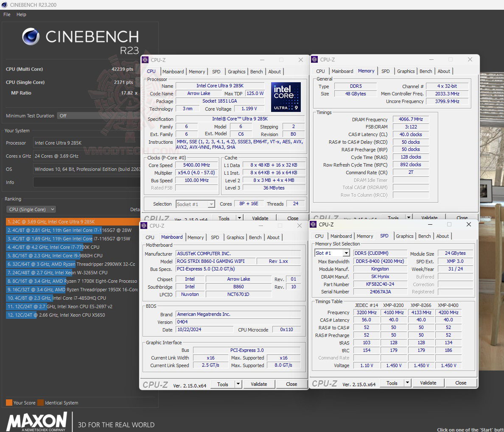Screen dimensions: 504x432
Task: Open the Help menu in Cinebench
Action: pyautogui.click(x=21, y=14)
